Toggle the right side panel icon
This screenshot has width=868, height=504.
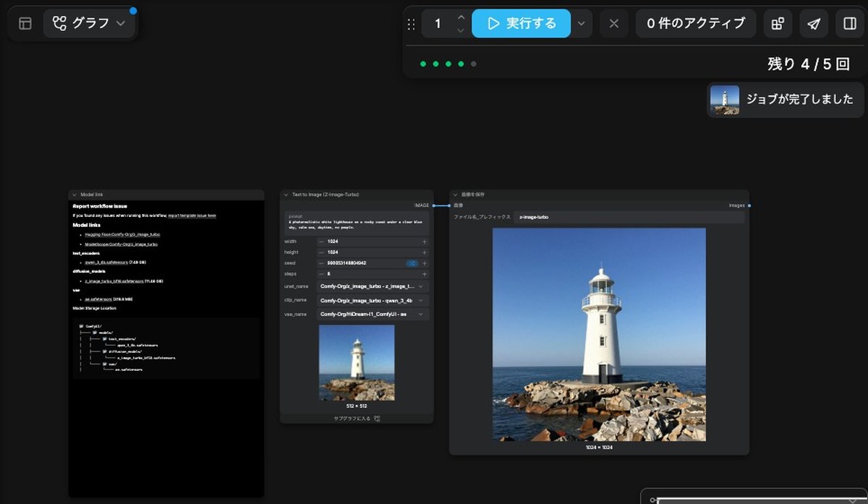click(850, 24)
